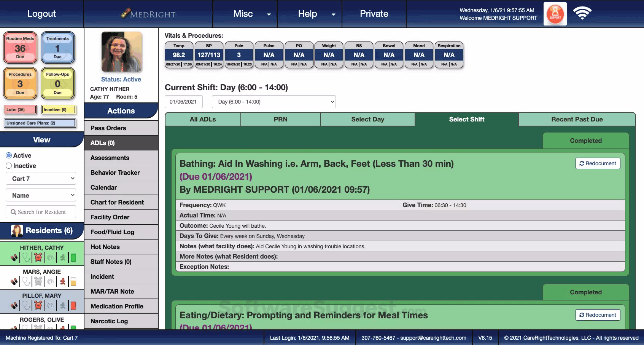
Task: Open the Misc menu dropdown arrow
Action: pyautogui.click(x=269, y=14)
